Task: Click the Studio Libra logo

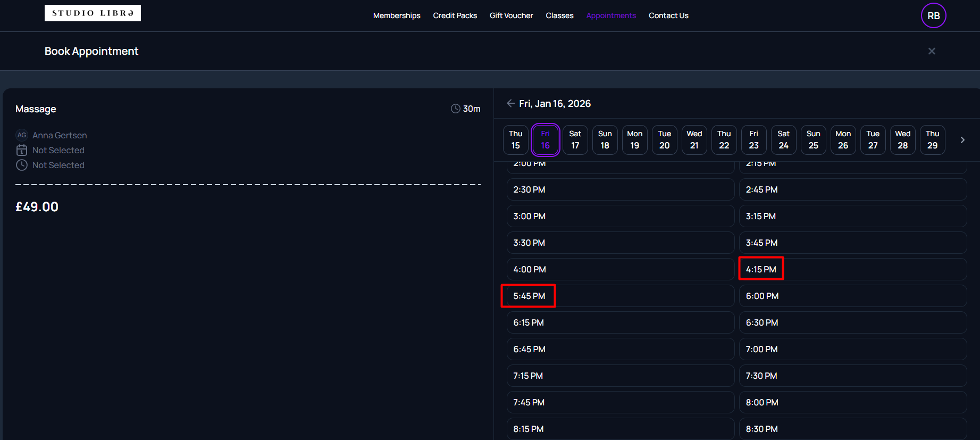Action: point(93,13)
